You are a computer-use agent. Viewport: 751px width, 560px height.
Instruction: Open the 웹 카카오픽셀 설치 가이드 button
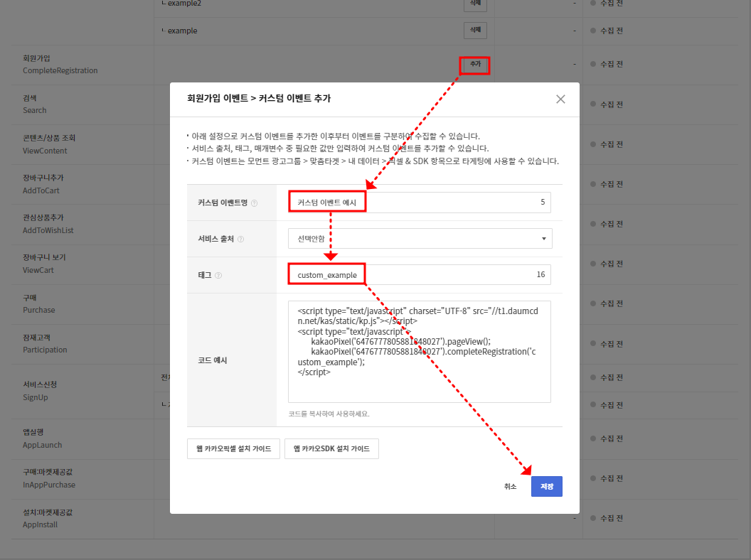point(234,449)
